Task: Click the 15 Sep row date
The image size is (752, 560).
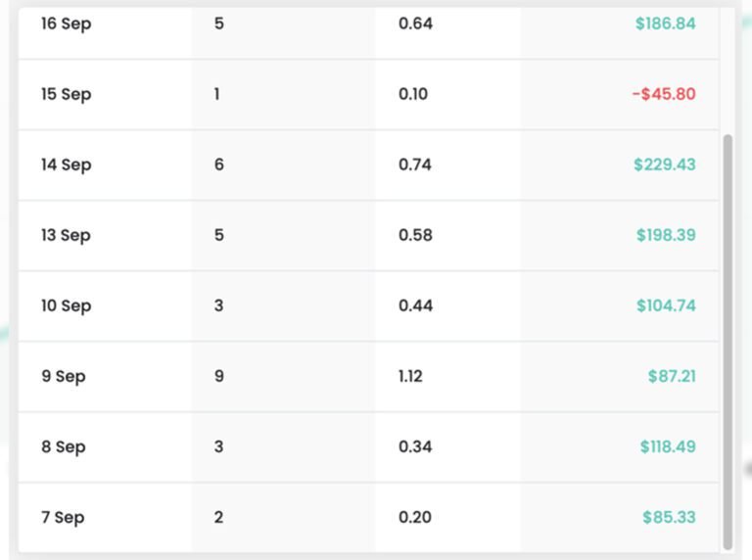Action: (66, 94)
